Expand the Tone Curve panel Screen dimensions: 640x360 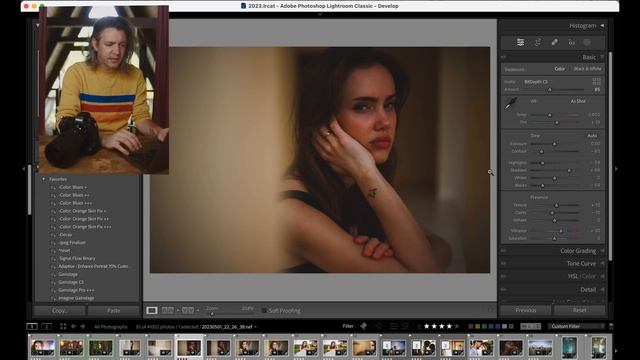pos(602,264)
